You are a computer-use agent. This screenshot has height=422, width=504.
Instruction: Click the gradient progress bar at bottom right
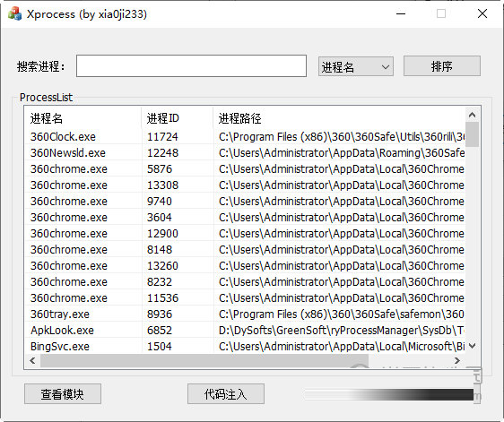pos(389,394)
